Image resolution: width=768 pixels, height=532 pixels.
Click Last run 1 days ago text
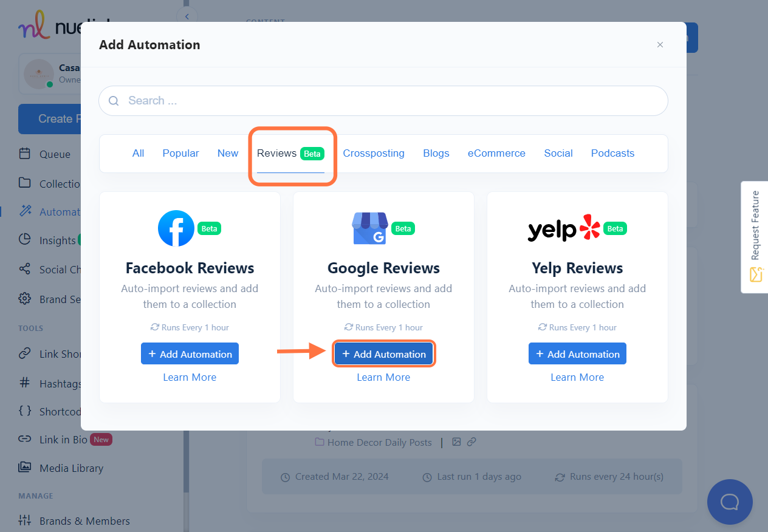[x=479, y=477]
